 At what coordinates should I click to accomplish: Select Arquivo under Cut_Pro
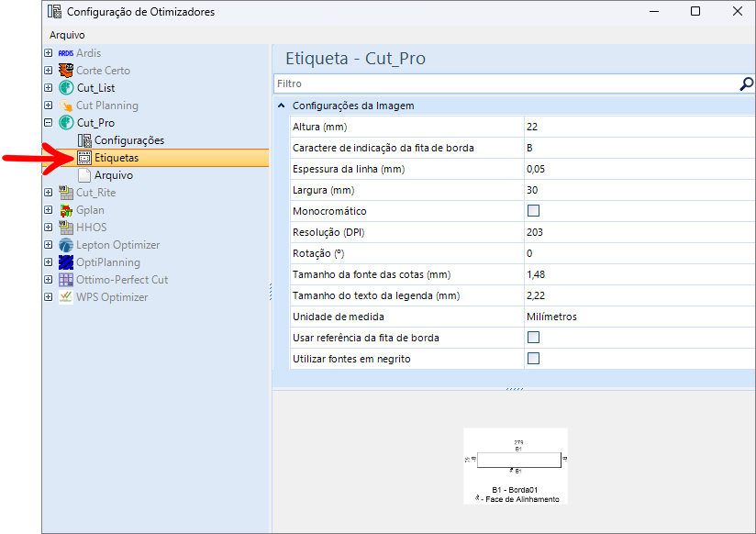tap(114, 175)
